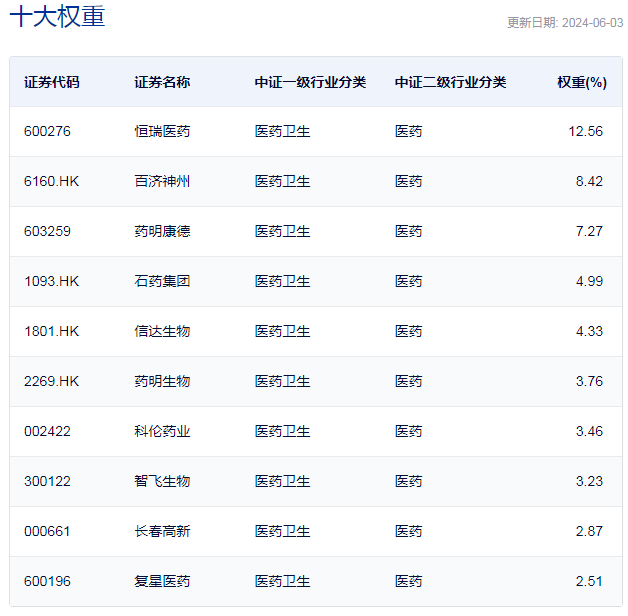The width and height of the screenshot is (628, 616).
Task: Click second-level 医药 in the 1093.HK row
Action: point(409,282)
